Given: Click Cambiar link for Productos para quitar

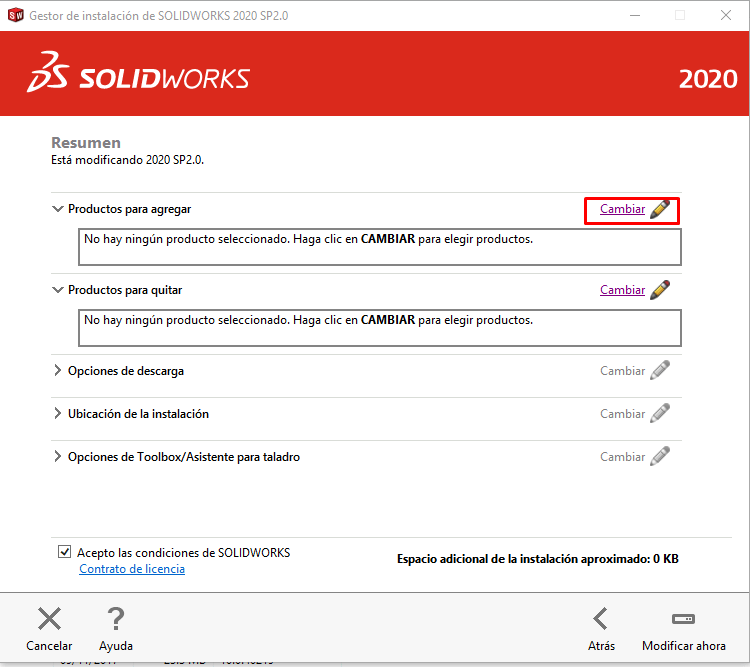Looking at the screenshot, I should coord(622,290).
